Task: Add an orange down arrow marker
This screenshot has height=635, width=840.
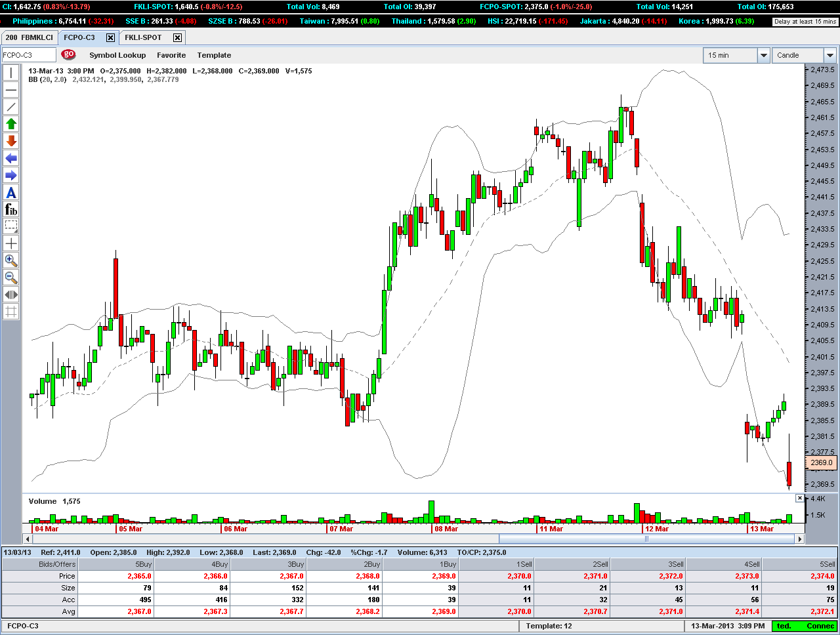Action: 11,141
